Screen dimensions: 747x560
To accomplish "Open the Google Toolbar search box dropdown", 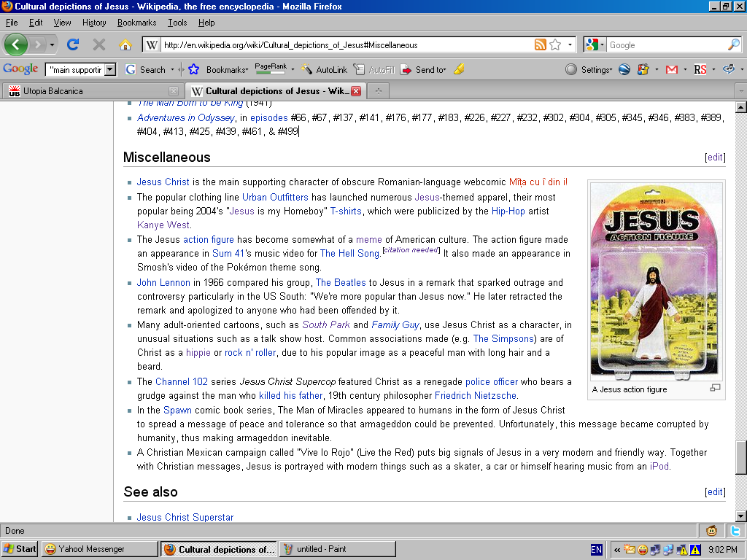I will [110, 69].
